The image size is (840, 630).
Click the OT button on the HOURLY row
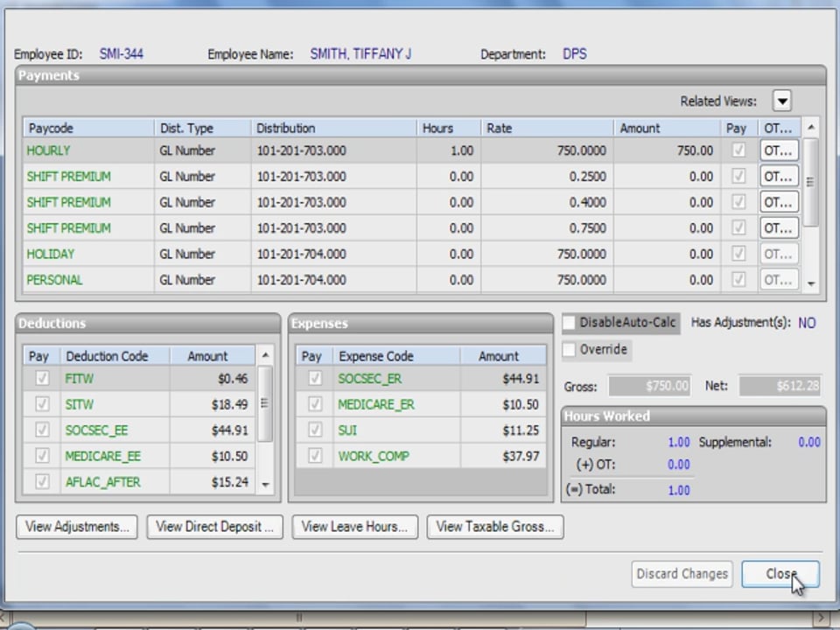tap(778, 150)
